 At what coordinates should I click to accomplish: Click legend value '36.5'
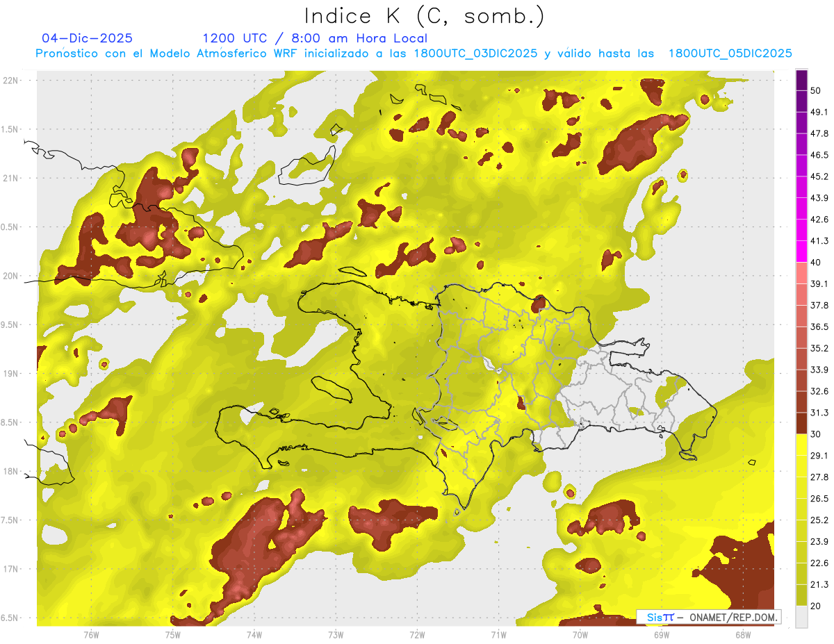[819, 327]
